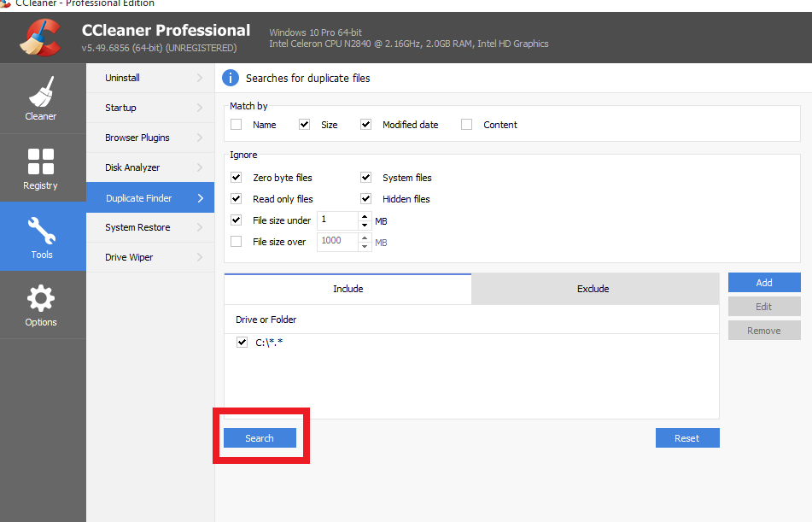
Task: Click File size under value field
Action: click(337, 220)
